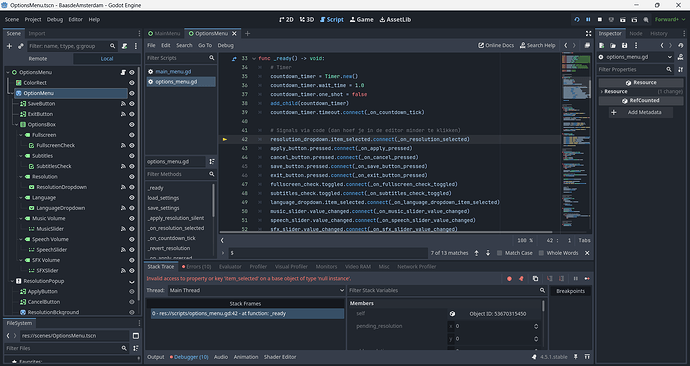The width and height of the screenshot is (690, 366).
Task: Continue execution with debugger arrow icon
Action: coord(587,278)
